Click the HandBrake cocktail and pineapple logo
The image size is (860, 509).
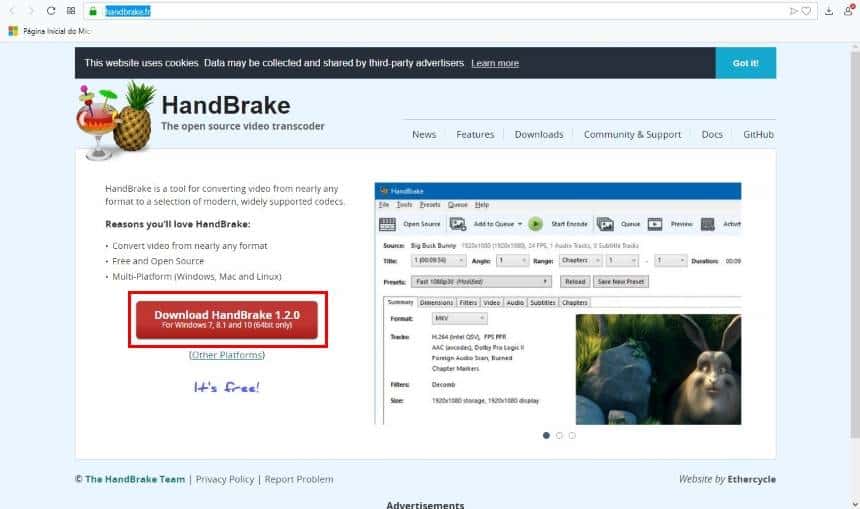(x=116, y=120)
